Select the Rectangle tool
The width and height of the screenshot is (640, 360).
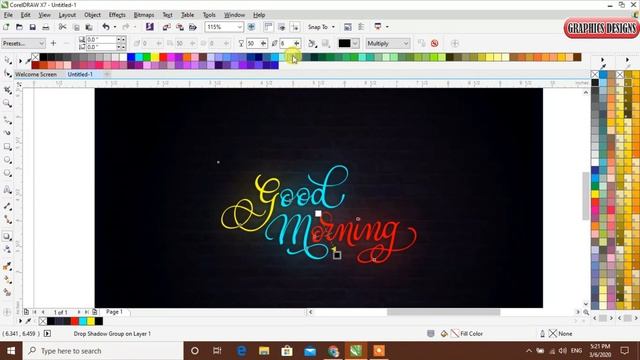(x=7, y=147)
